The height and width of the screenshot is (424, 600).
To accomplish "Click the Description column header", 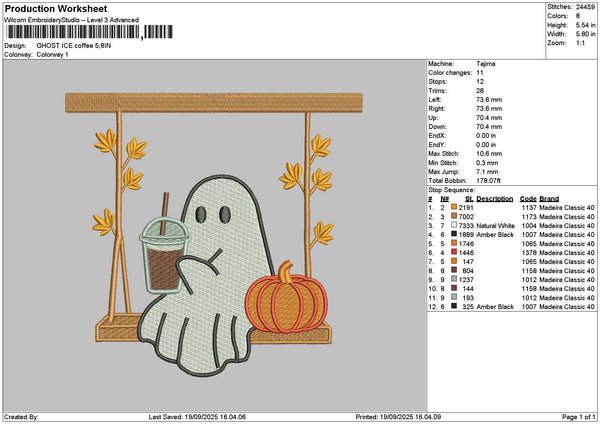I will pos(495,198).
